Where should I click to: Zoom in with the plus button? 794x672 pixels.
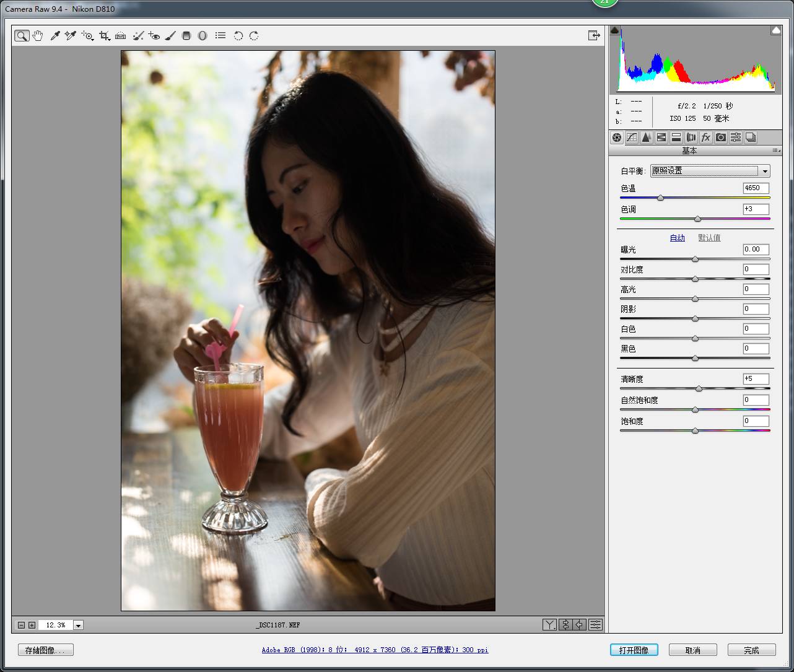pyautogui.click(x=32, y=625)
